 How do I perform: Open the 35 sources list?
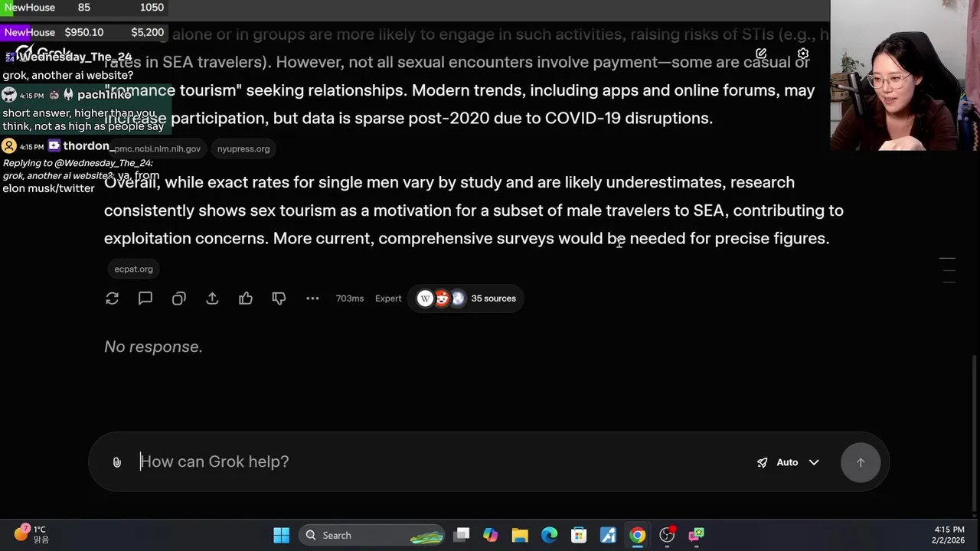[x=465, y=298]
